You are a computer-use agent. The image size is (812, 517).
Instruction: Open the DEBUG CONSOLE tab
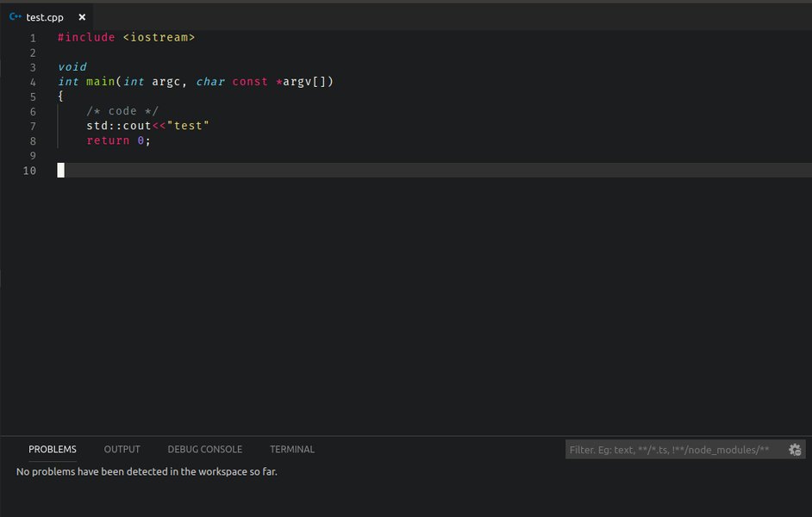[204, 449]
